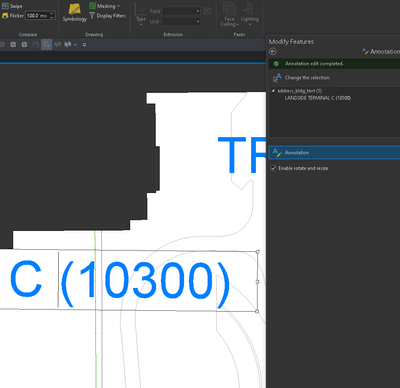The width and height of the screenshot is (400, 388).
Task: Click the Flicker milliseconds input field
Action: tap(38, 16)
